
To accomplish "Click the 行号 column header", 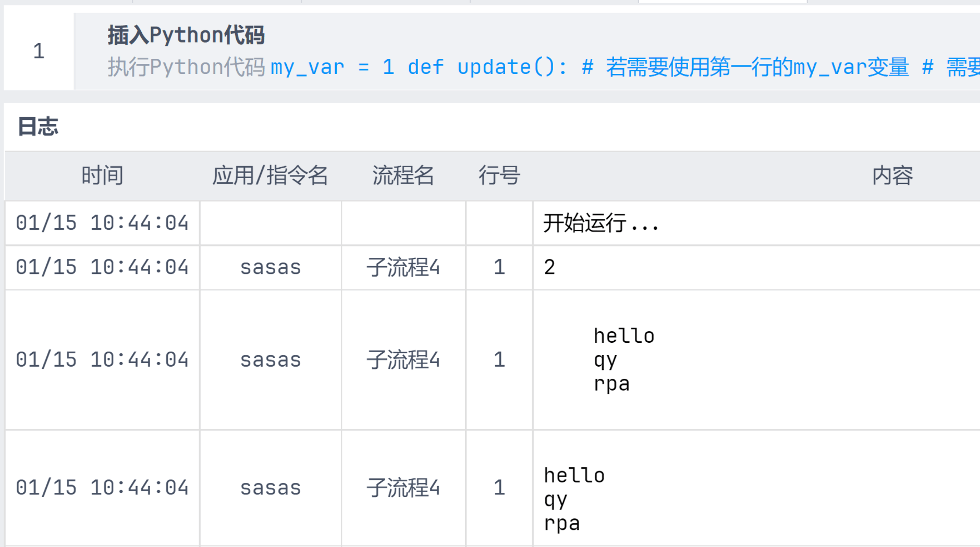I will pos(499,176).
